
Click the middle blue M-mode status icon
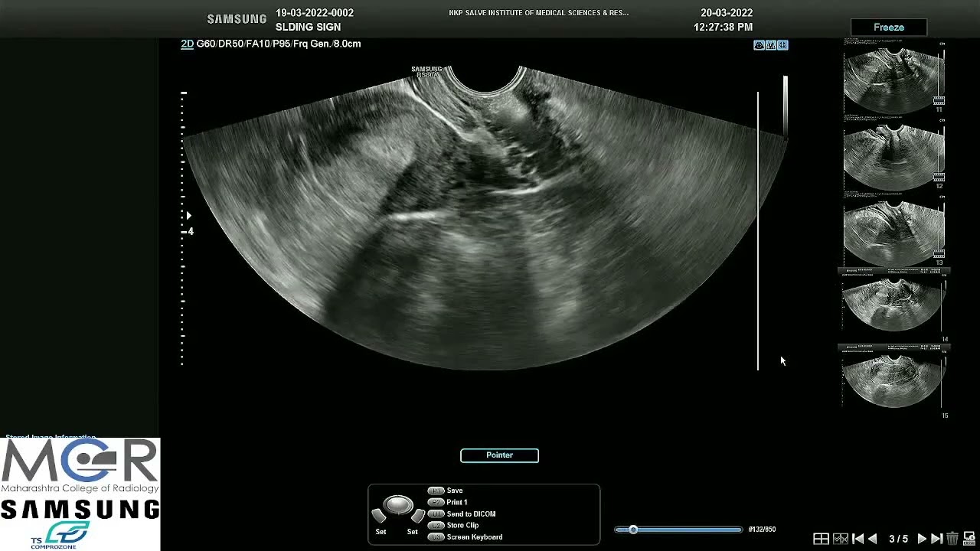[771, 45]
